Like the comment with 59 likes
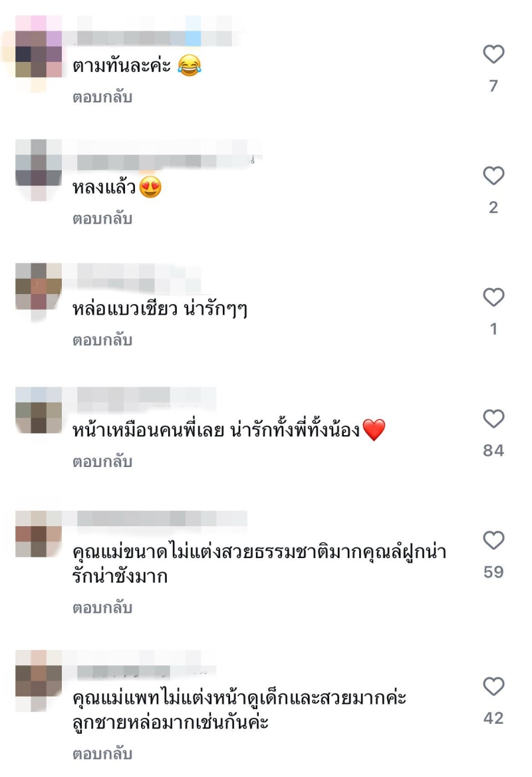Image resolution: width=532 pixels, height=777 pixels. (x=493, y=540)
